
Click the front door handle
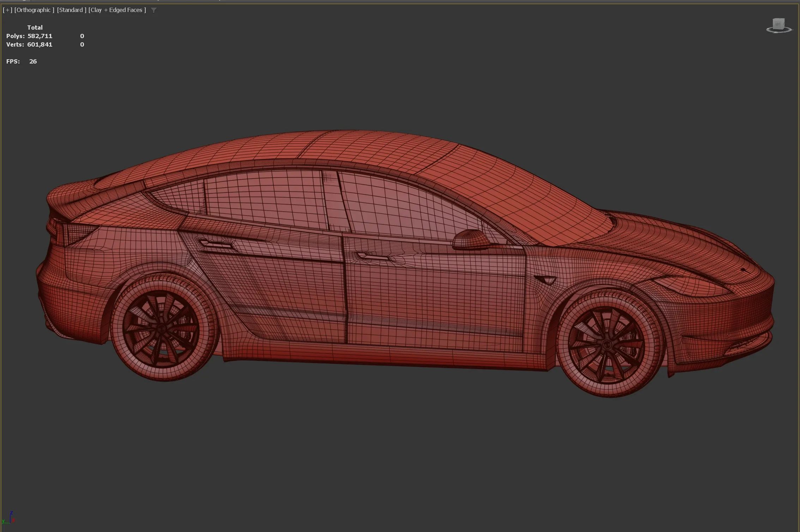pyautogui.click(x=373, y=256)
